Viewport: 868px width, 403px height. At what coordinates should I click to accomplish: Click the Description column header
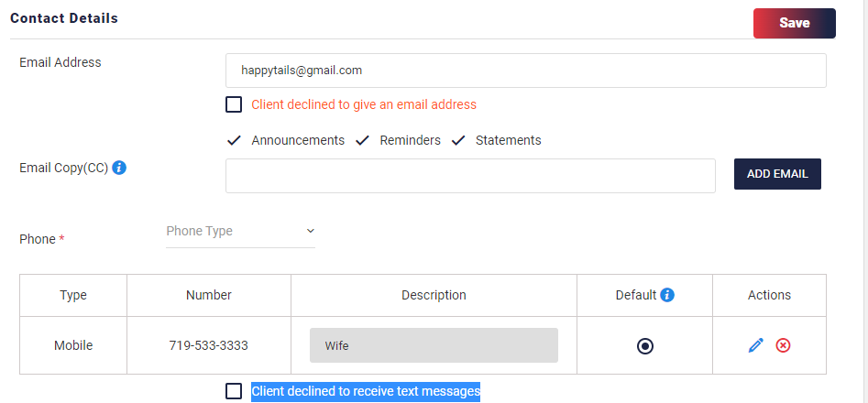[x=434, y=295]
